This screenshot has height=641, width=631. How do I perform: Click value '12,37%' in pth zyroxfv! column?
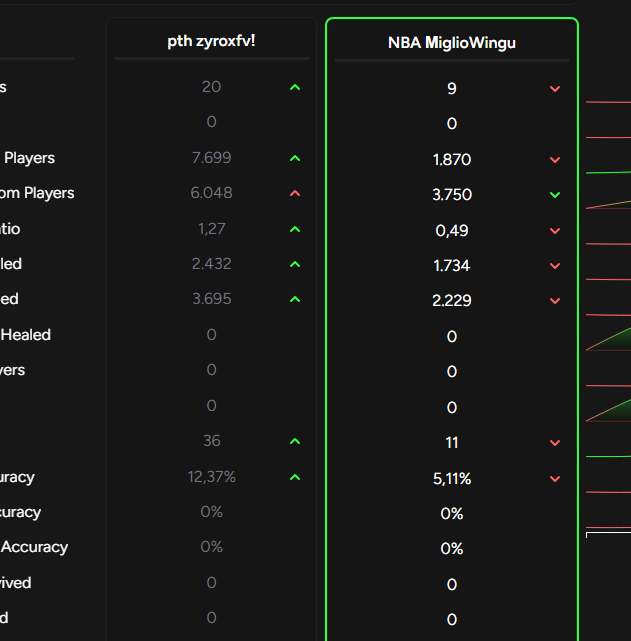tap(211, 477)
